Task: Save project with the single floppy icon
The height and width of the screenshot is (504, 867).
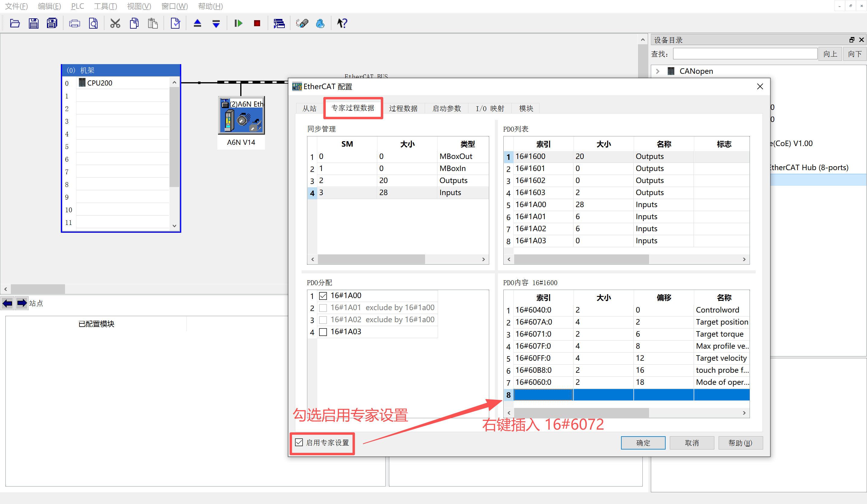Action: pos(33,23)
